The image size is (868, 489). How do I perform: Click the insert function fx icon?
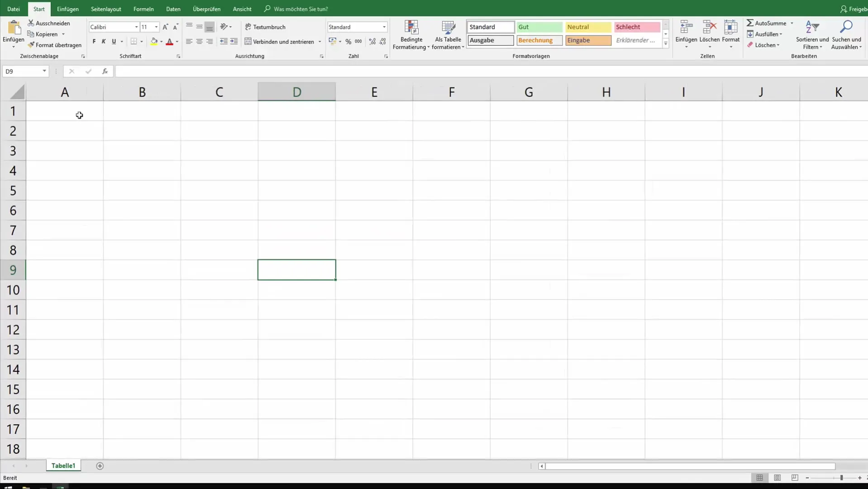coord(105,71)
